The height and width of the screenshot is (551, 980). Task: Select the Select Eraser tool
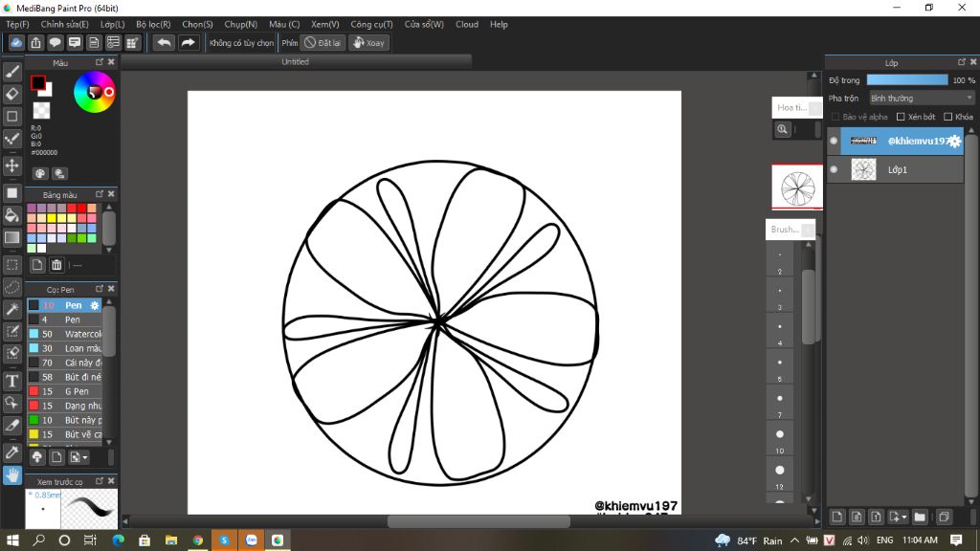click(11, 354)
